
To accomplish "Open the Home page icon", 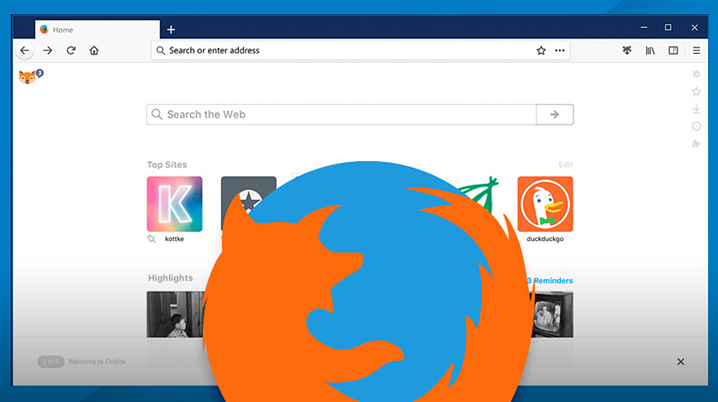I will point(94,50).
